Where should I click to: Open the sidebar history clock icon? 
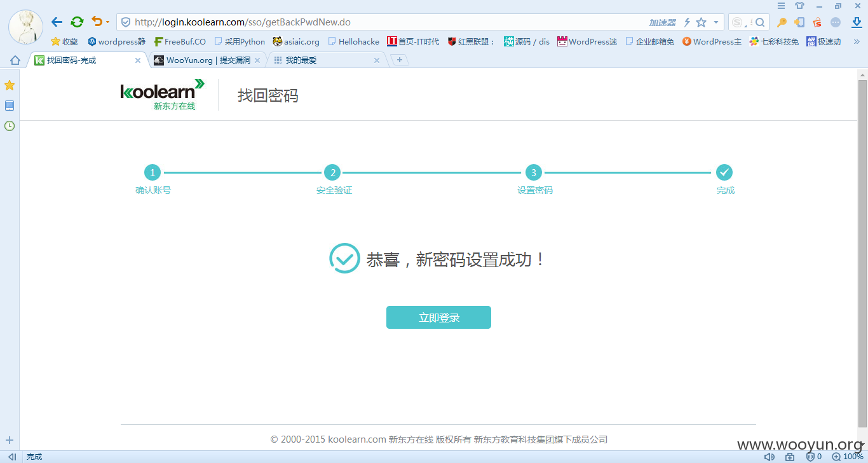pyautogui.click(x=10, y=126)
